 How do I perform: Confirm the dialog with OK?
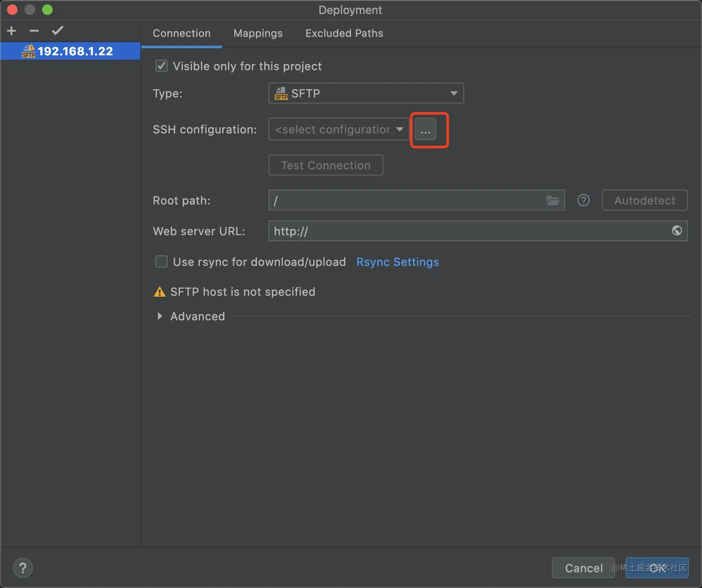click(x=657, y=568)
